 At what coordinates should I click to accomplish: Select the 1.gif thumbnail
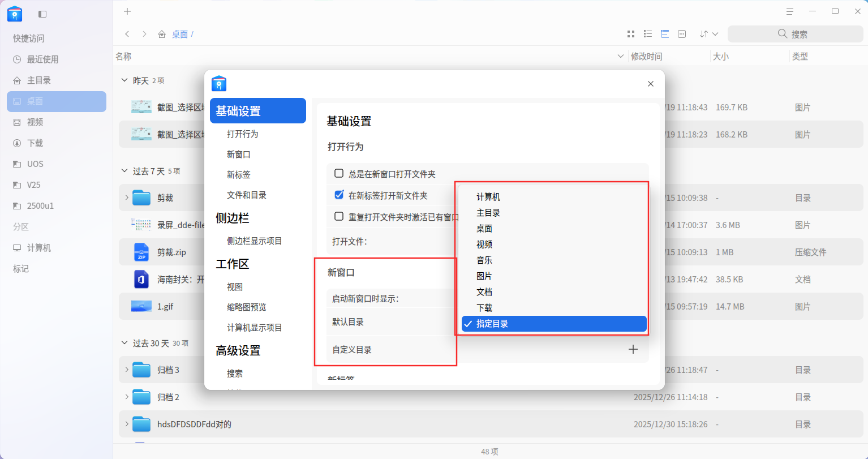tap(141, 306)
